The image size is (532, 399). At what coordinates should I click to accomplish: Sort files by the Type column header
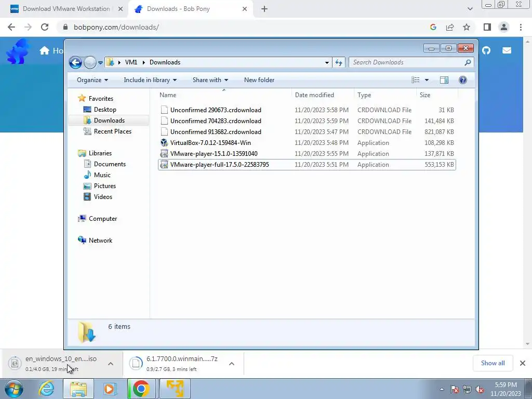(385, 95)
